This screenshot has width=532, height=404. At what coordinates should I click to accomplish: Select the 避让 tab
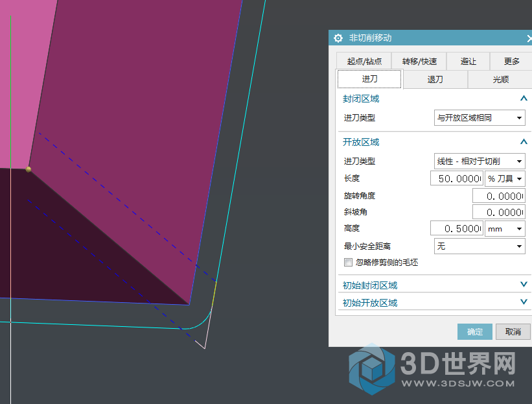(468, 62)
